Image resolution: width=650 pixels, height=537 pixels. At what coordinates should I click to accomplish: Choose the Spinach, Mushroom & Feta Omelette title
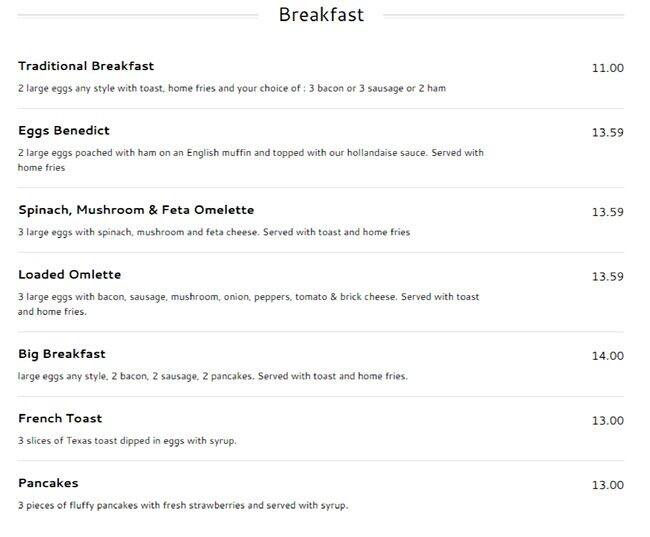pos(136,210)
